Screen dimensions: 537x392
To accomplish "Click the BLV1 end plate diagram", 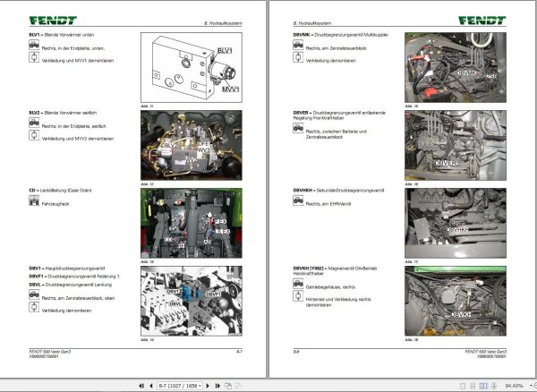I will coord(192,67).
